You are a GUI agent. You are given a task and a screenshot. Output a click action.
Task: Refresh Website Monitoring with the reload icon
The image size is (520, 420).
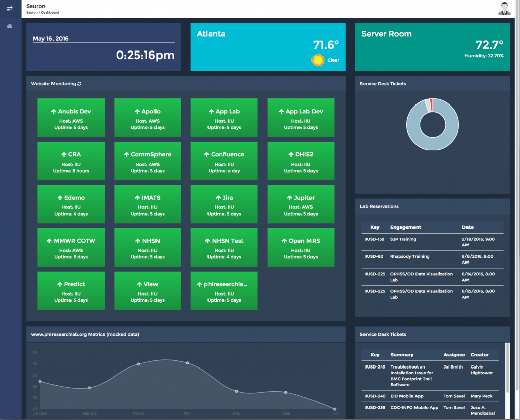coord(79,84)
